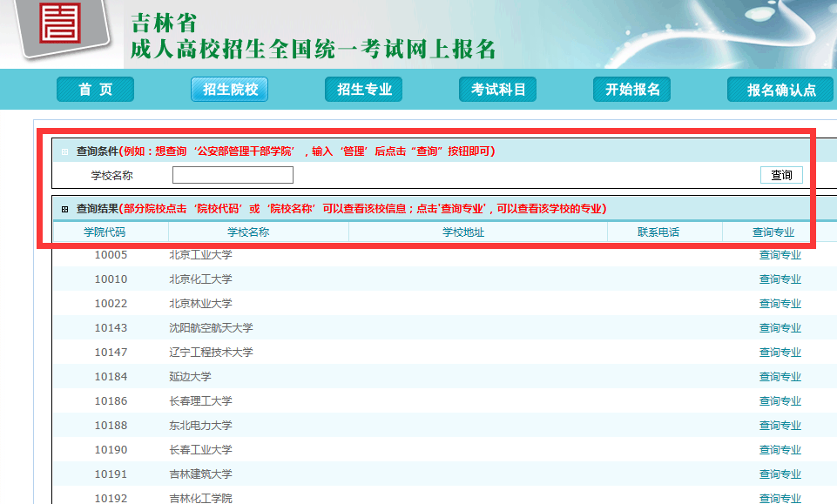Viewport: 837px width, 504px height.
Task: Open 查询专业 for 延边大学
Action: click(x=780, y=377)
